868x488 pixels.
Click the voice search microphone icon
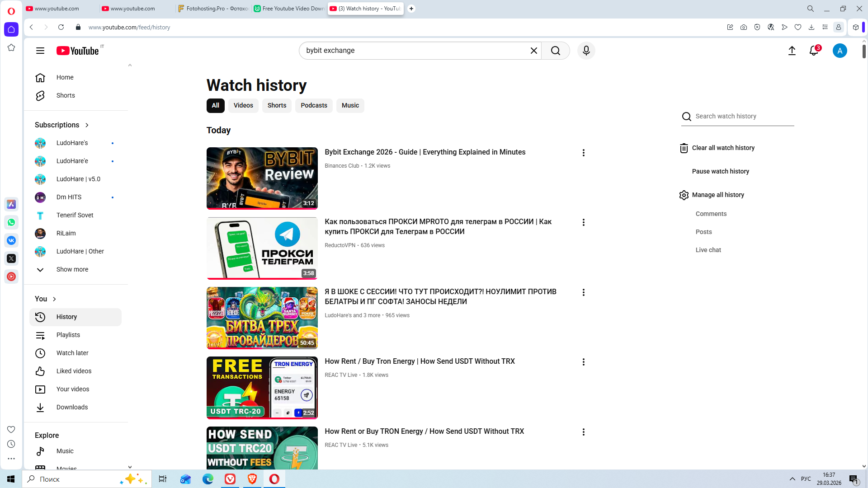click(x=586, y=51)
